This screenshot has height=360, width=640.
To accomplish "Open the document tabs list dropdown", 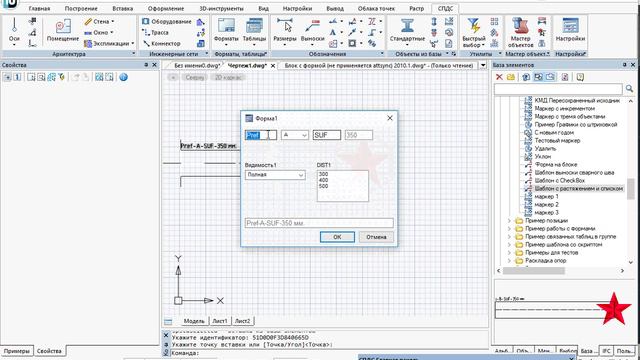I will point(483,65).
